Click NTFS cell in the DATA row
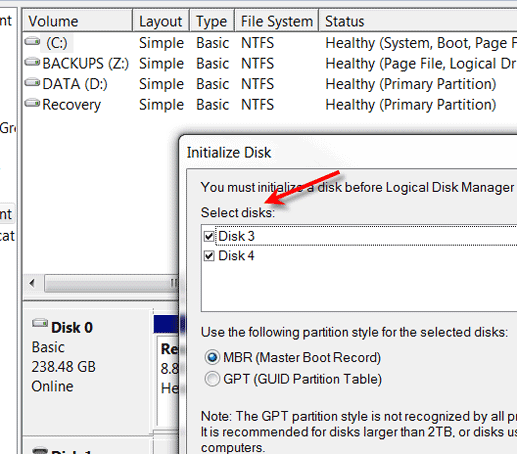 tap(257, 84)
